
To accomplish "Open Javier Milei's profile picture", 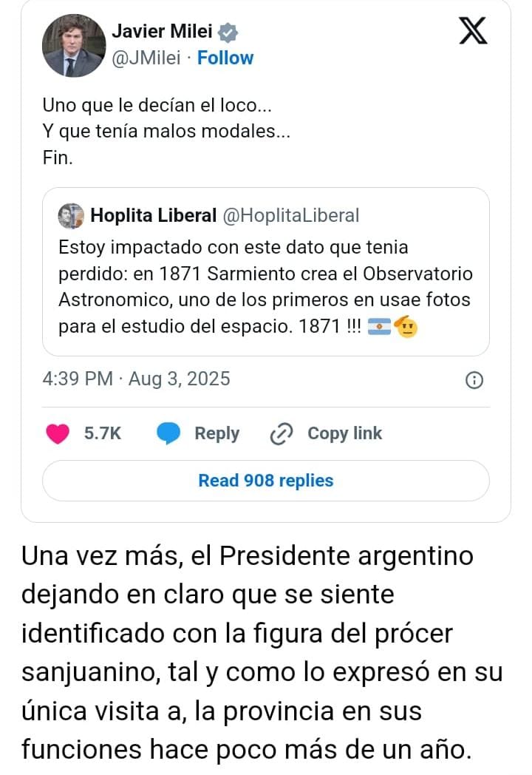I will (73, 45).
